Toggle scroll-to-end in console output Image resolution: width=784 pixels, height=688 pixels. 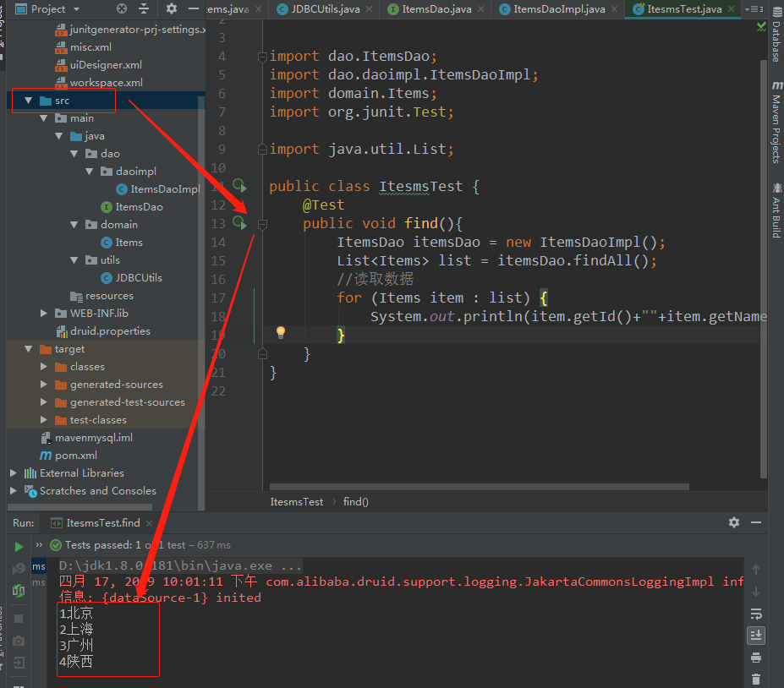[x=755, y=635]
